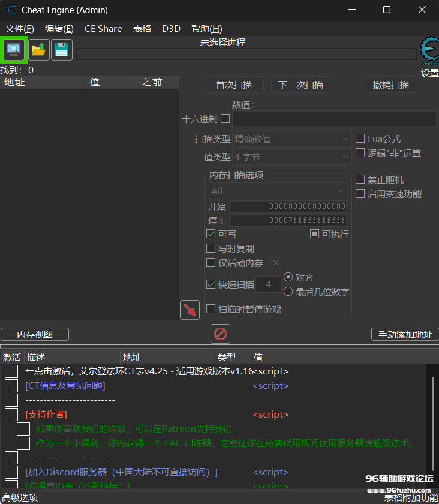
Task: Open the 表格 menu
Action: pyautogui.click(x=142, y=29)
